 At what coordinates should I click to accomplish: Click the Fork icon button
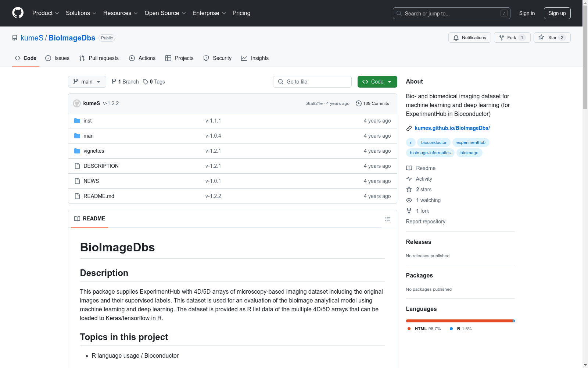502,38
